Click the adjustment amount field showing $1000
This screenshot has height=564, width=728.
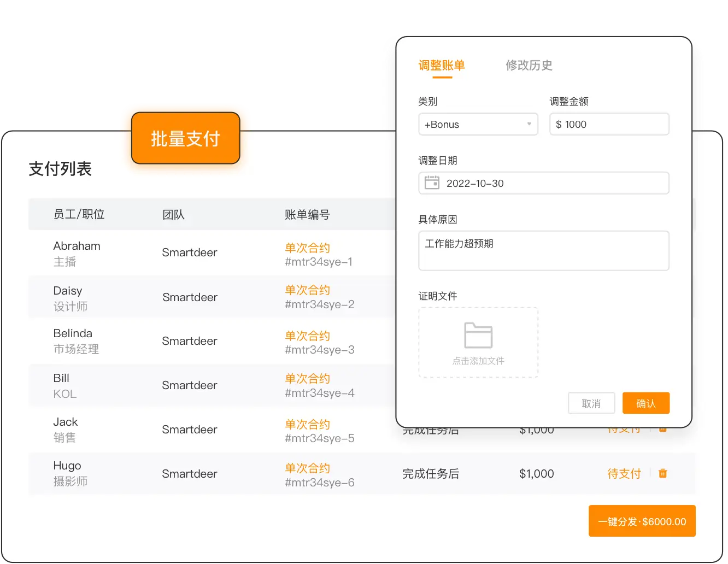coord(609,124)
